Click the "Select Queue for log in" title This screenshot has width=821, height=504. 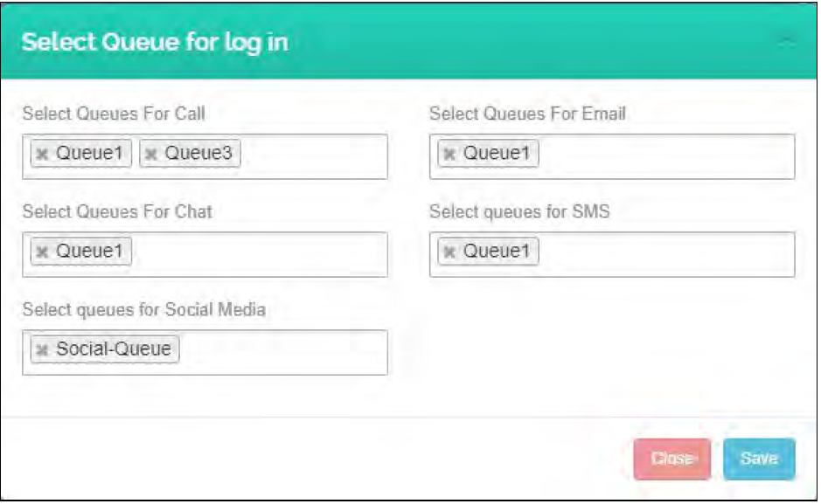154,43
